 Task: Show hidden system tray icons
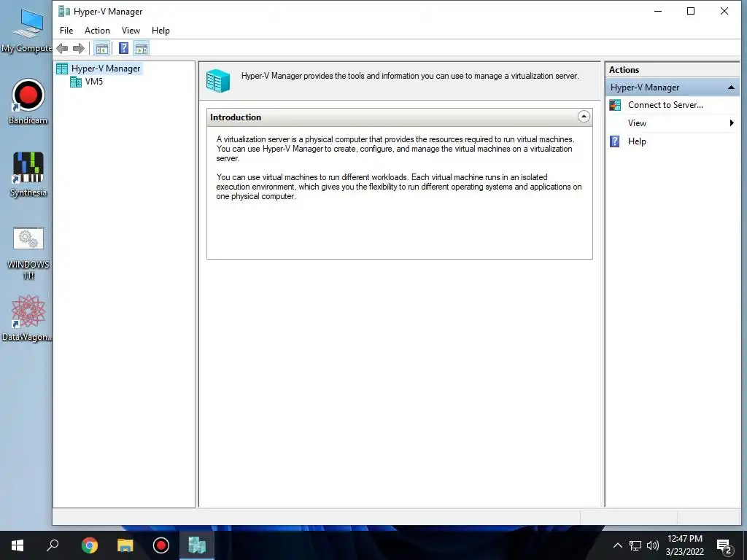[x=617, y=545]
